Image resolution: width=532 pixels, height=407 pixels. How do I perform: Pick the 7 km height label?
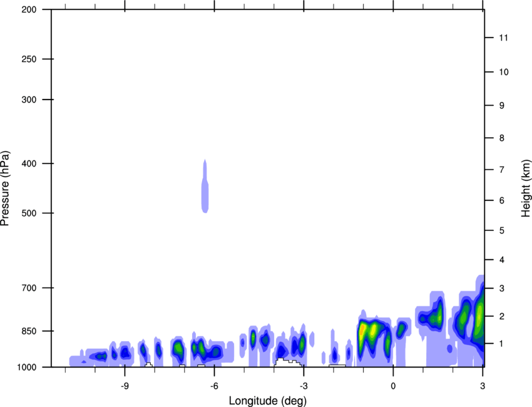pyautogui.click(x=502, y=170)
